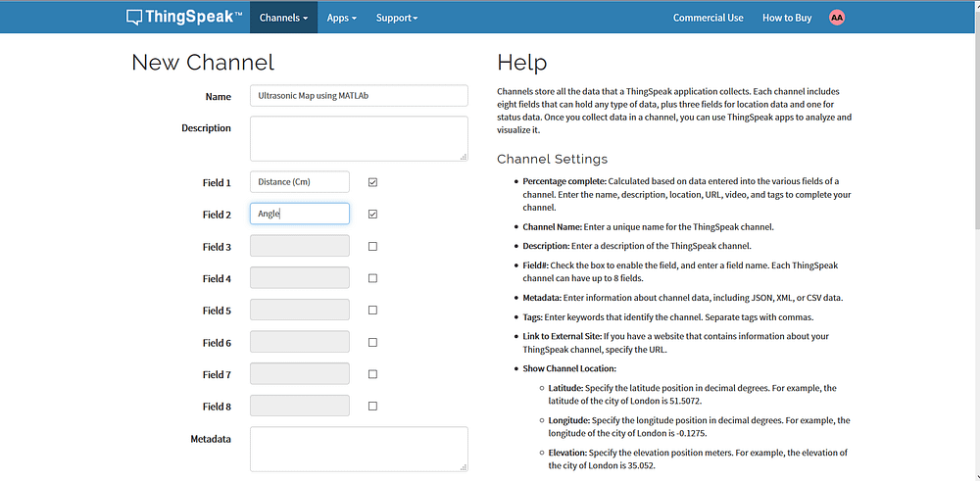Open the Channels dropdown menu

tap(283, 18)
